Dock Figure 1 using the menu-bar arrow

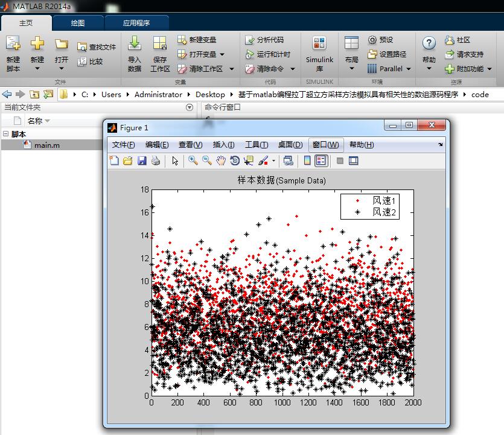click(441, 145)
